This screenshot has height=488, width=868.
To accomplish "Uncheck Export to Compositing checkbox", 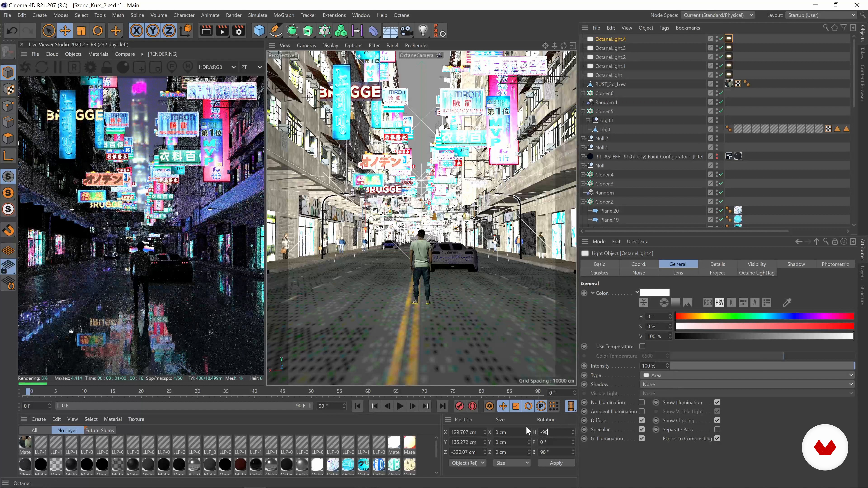I will point(717,439).
